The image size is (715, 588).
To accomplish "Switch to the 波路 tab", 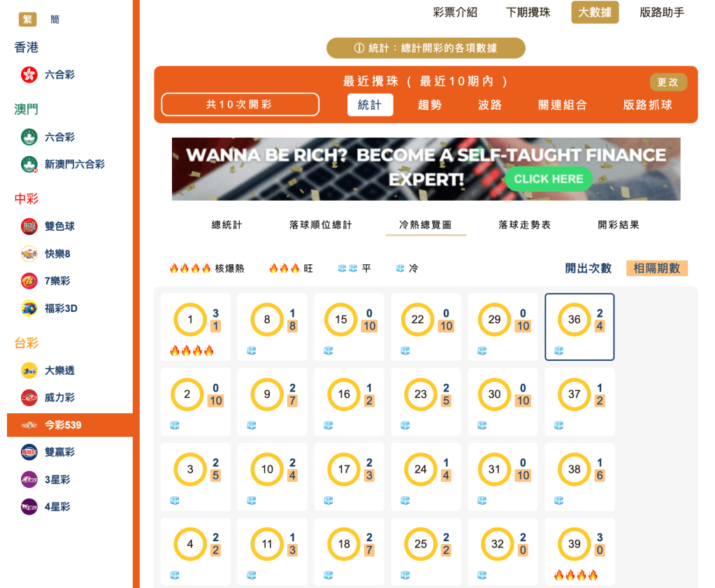I will tap(489, 104).
